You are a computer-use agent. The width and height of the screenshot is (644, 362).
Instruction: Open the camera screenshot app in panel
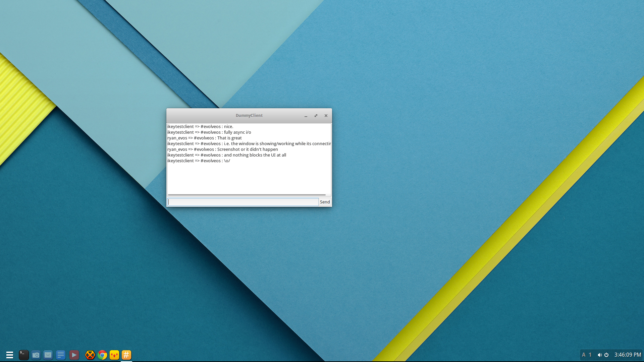tap(36, 355)
